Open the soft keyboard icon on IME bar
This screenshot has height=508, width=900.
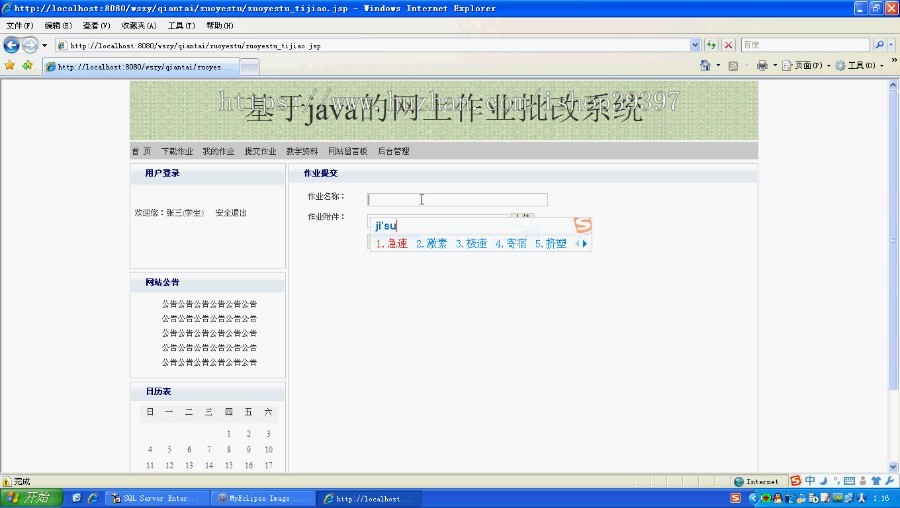click(849, 481)
